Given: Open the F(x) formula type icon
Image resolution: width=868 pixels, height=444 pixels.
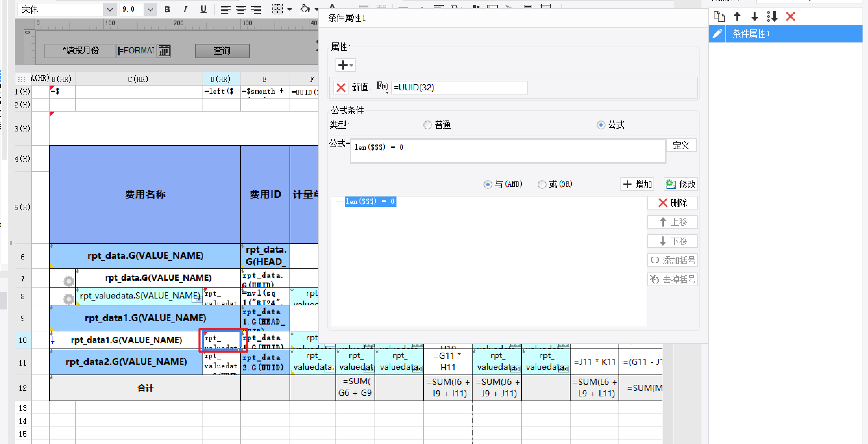Looking at the screenshot, I should pos(382,87).
